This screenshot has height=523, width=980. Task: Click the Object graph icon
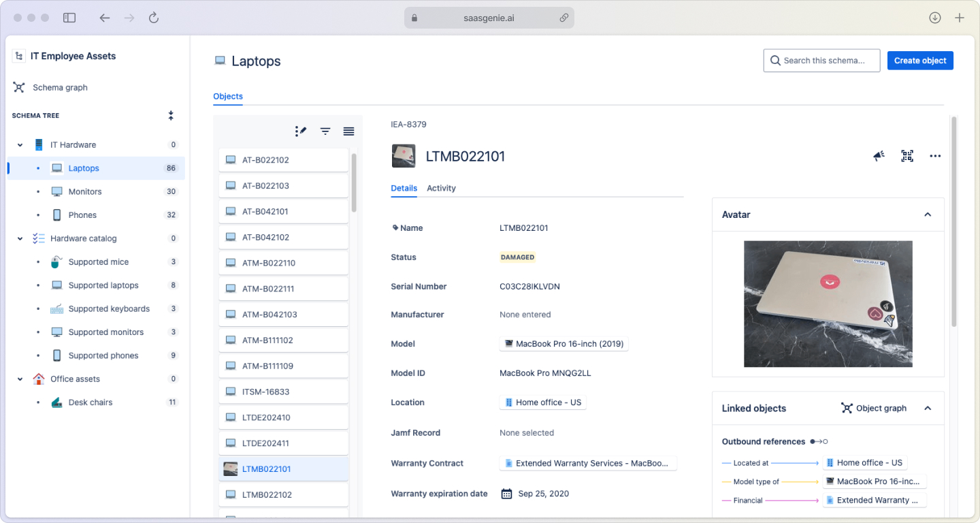(x=847, y=408)
